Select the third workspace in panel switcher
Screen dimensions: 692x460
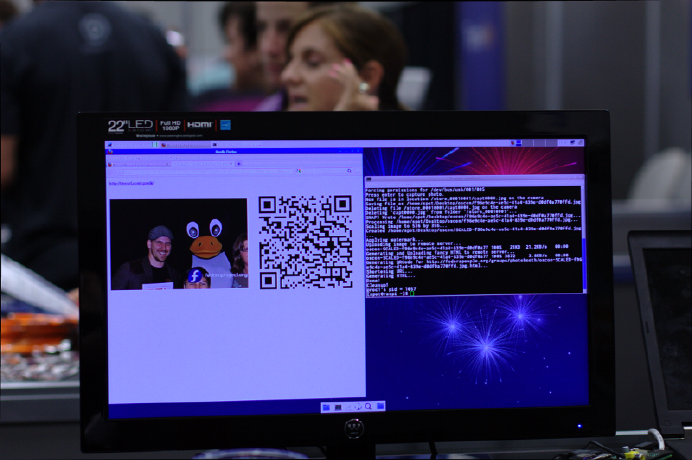click(539, 143)
